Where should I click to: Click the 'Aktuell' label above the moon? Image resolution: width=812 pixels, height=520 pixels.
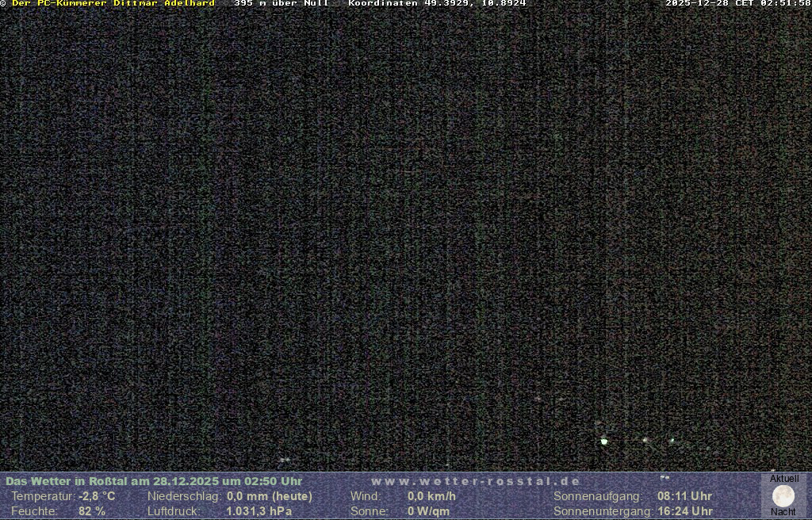784,479
